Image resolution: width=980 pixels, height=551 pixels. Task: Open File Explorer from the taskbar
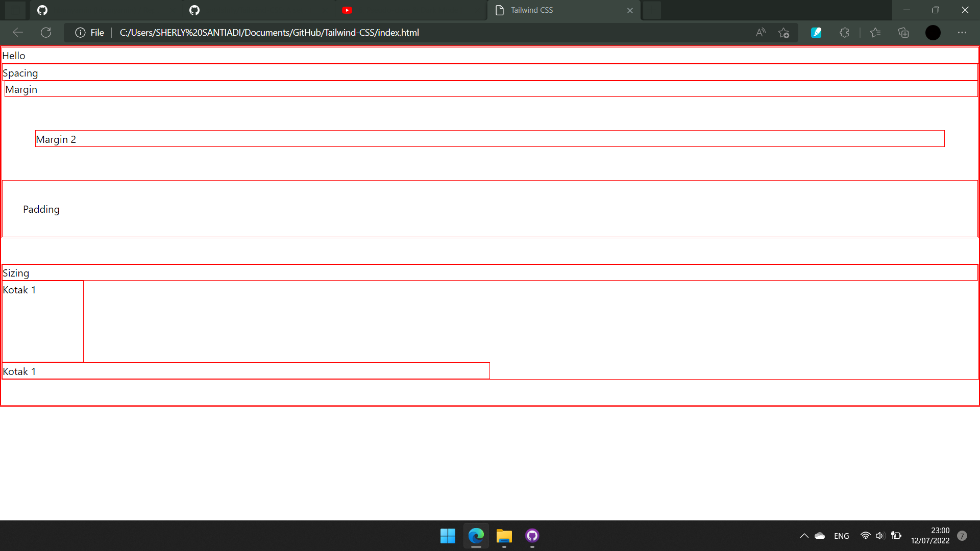click(x=504, y=536)
